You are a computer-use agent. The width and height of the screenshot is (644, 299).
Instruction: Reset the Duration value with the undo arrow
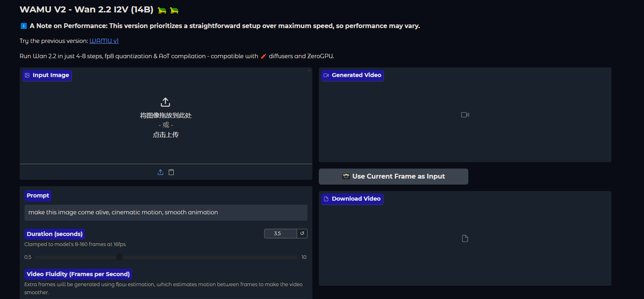click(x=302, y=234)
